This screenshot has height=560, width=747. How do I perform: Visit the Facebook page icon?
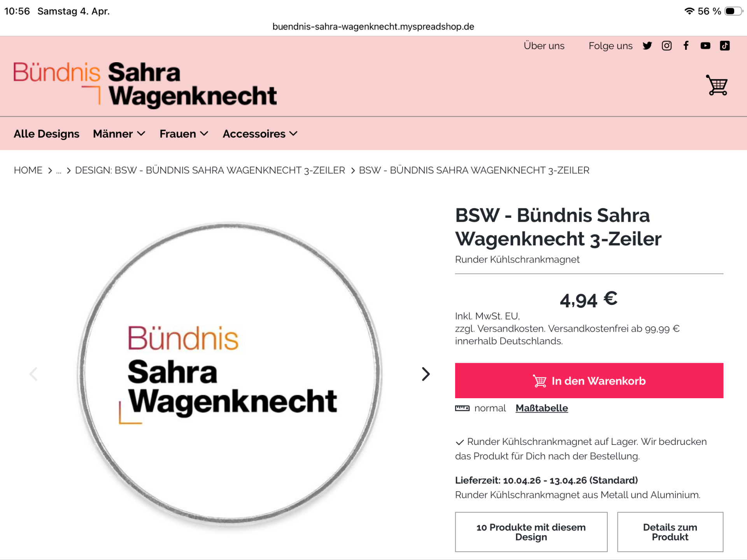[x=686, y=46]
